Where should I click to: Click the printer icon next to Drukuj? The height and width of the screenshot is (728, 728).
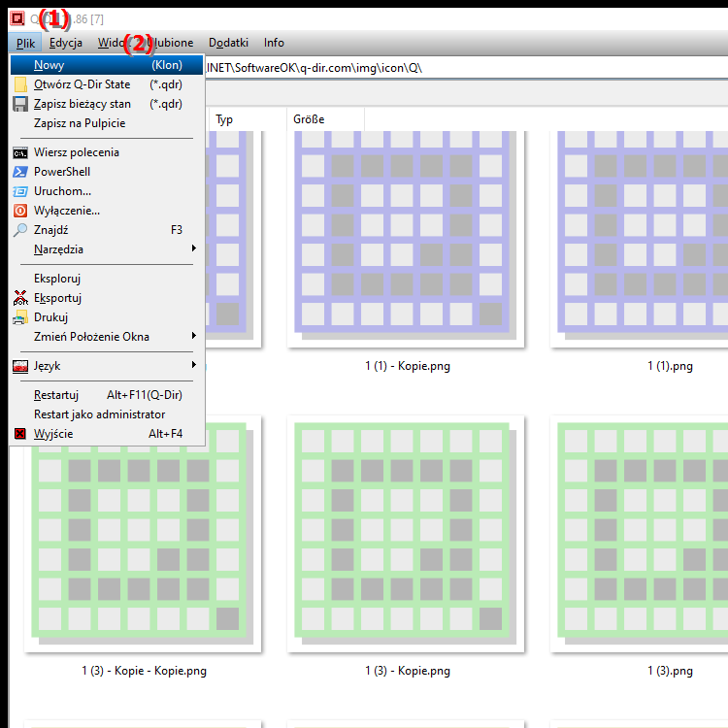[x=20, y=317]
